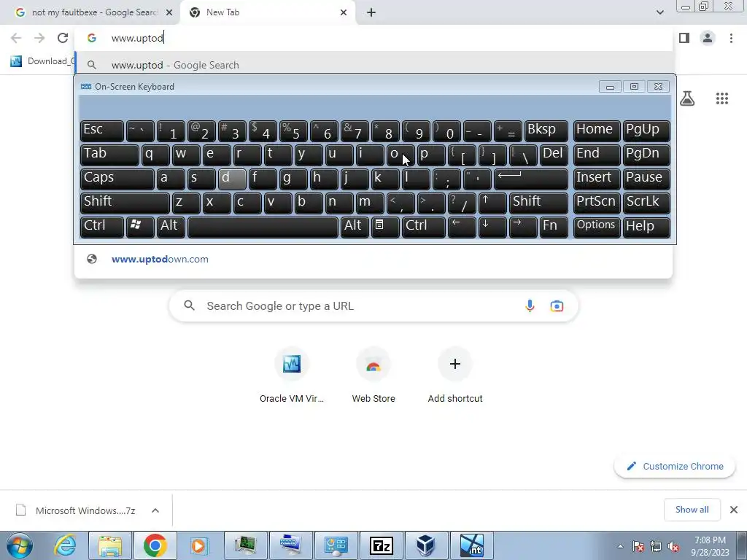Image resolution: width=747 pixels, height=560 pixels.
Task: Toggle Caps key on On-Screen Keyboard
Action: coord(117,179)
